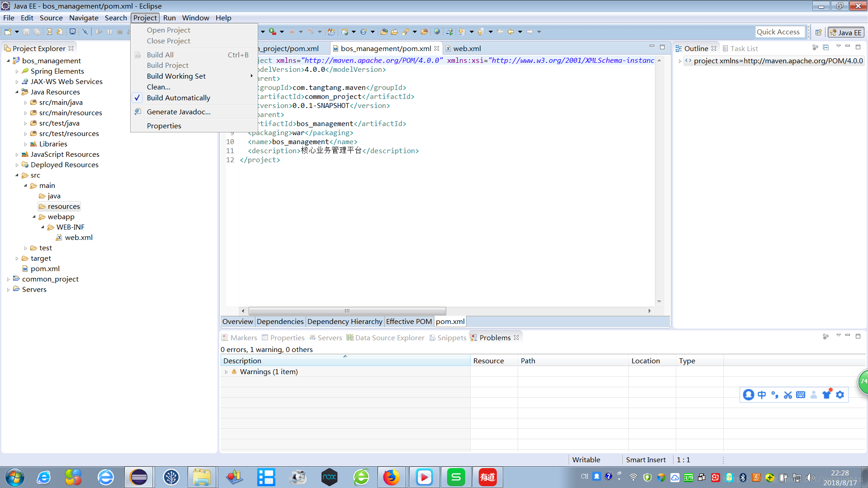
Task: Open the New wizard dropdown arrow
Action: [x=17, y=32]
